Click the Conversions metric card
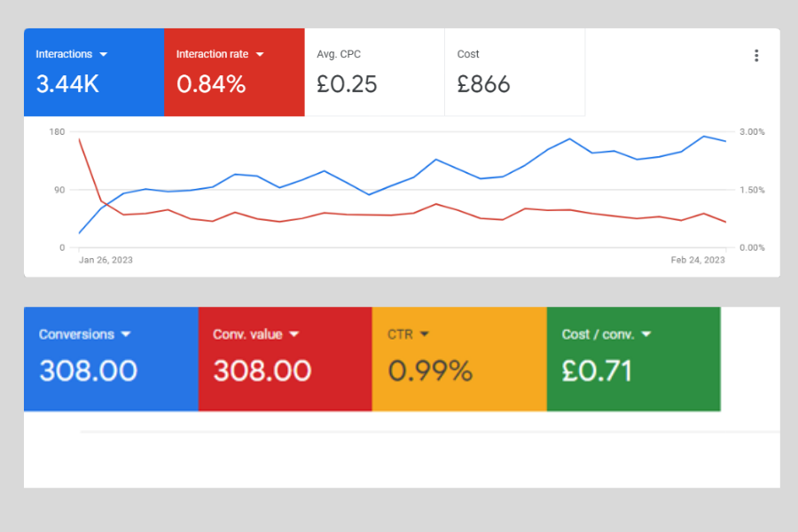 (x=108, y=358)
